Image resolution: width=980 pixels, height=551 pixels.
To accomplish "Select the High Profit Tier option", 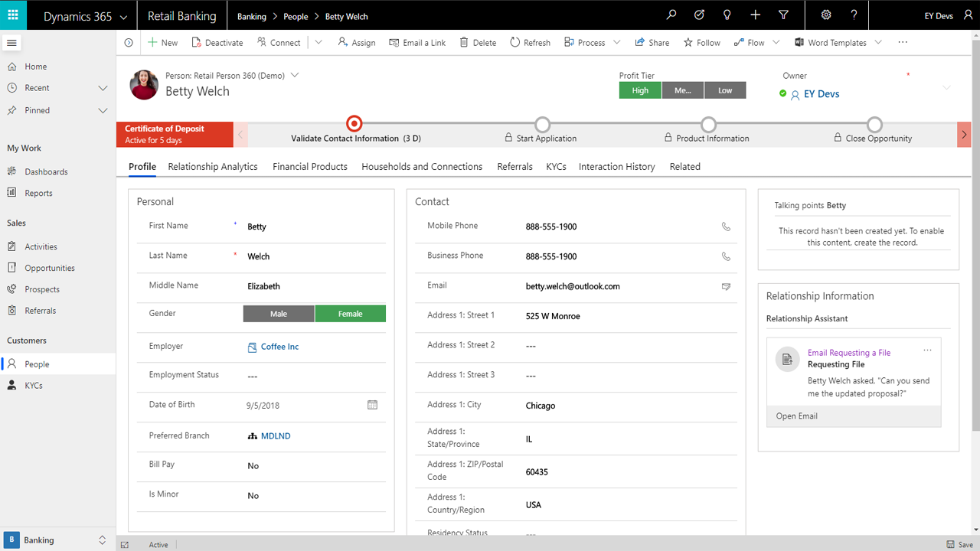I will (x=640, y=90).
